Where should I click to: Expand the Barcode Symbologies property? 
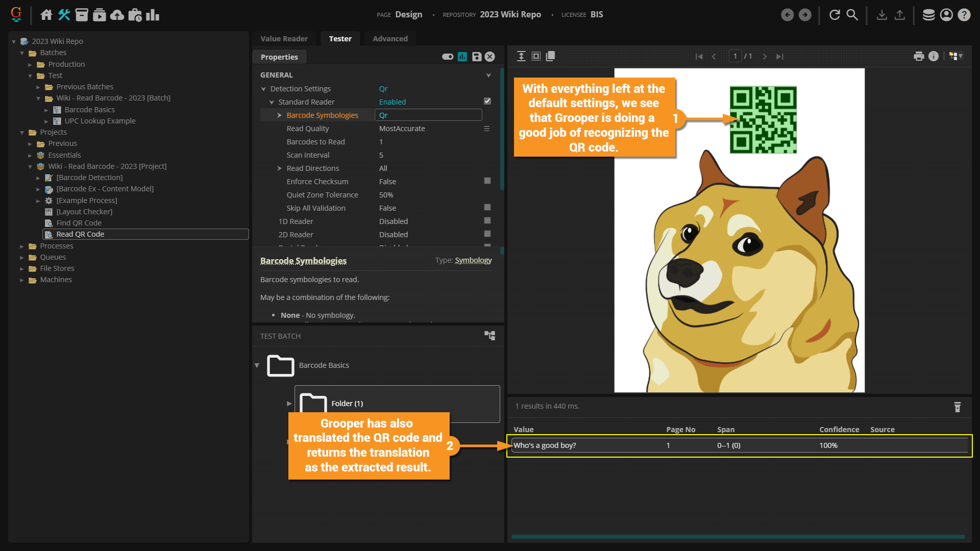click(x=280, y=115)
